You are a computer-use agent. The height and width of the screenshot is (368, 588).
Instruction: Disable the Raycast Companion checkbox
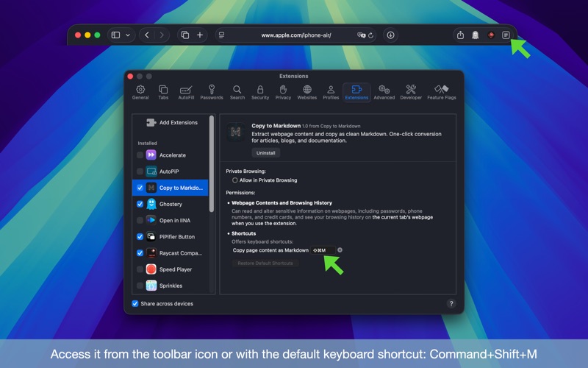click(x=140, y=253)
